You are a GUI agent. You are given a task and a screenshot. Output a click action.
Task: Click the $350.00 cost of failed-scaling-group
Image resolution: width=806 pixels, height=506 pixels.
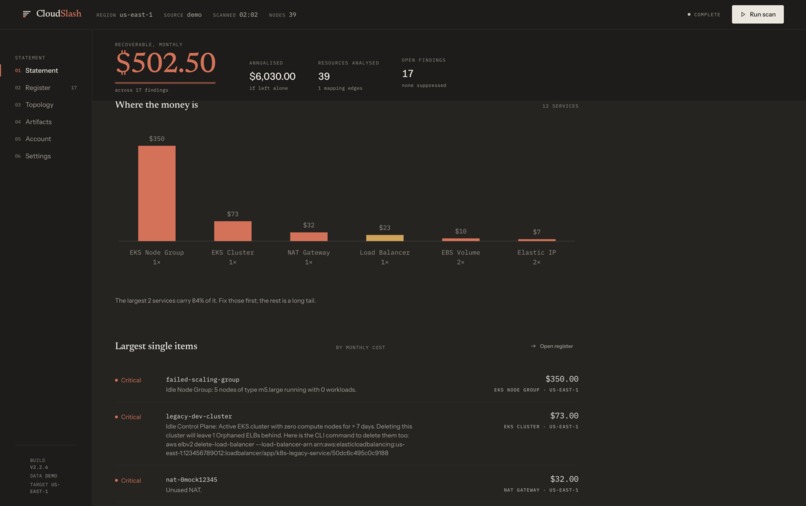click(x=562, y=379)
